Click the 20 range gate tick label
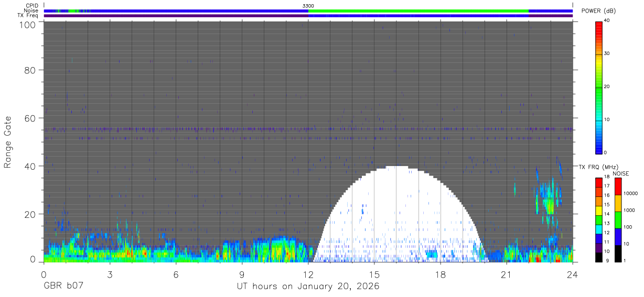Screen dimensions: 644x297 pyautogui.click(x=30, y=214)
